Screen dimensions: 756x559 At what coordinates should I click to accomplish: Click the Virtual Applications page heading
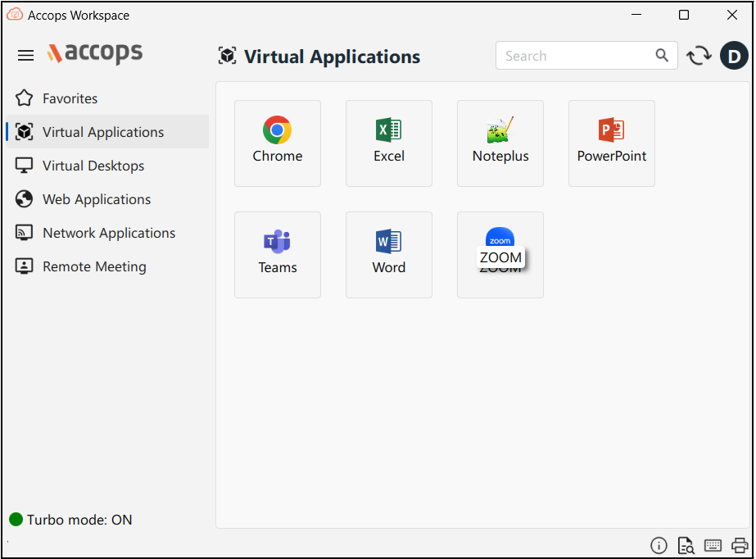(x=333, y=57)
